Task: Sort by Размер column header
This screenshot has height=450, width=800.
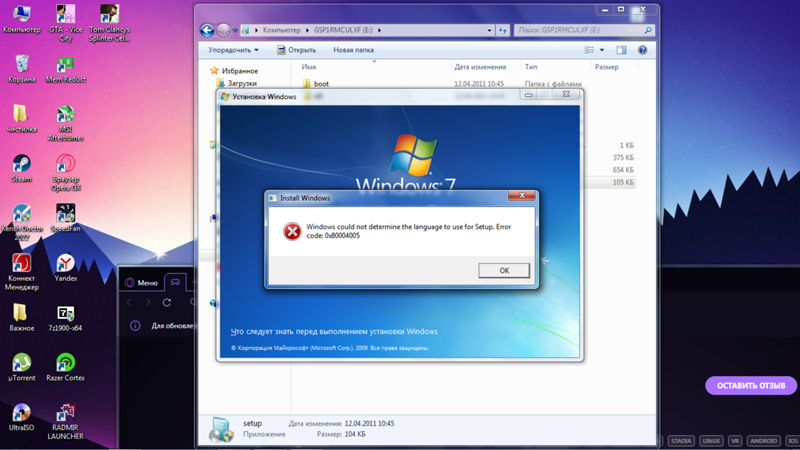Action: pos(607,67)
